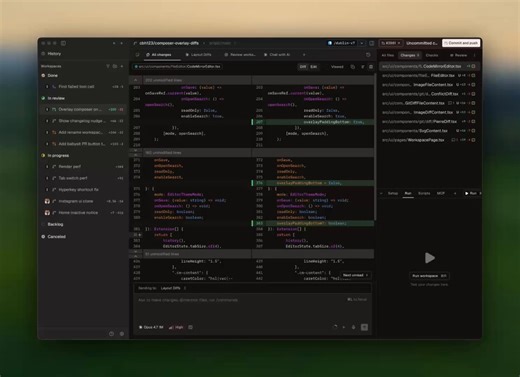Click the discard icon on the FileEditor.tsx row
This screenshot has height=377, width=520.
(x=473, y=76)
